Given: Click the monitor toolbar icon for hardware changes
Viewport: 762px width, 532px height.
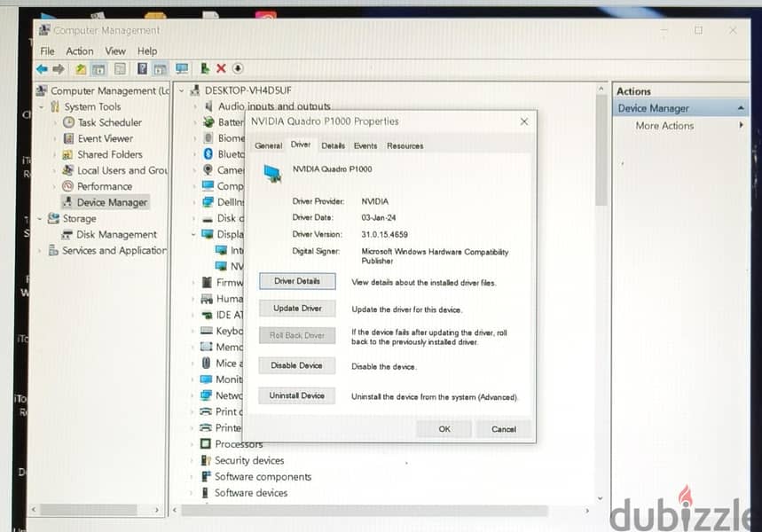Looking at the screenshot, I should (182, 69).
